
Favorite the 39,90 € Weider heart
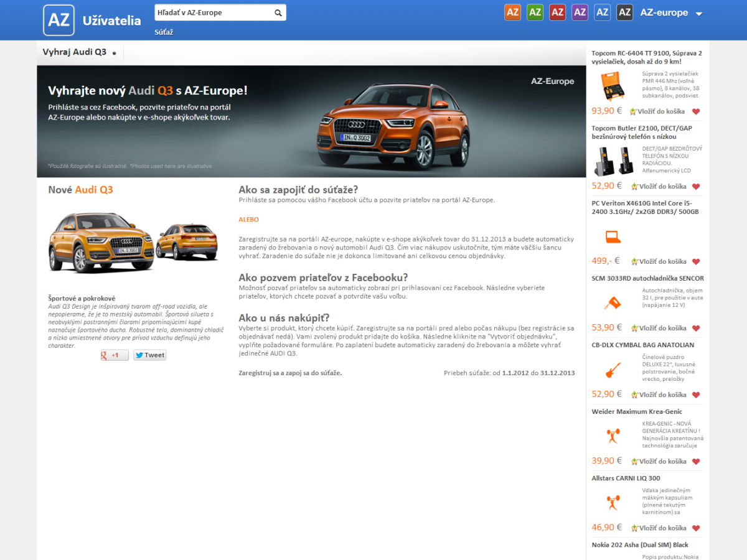coord(696,462)
